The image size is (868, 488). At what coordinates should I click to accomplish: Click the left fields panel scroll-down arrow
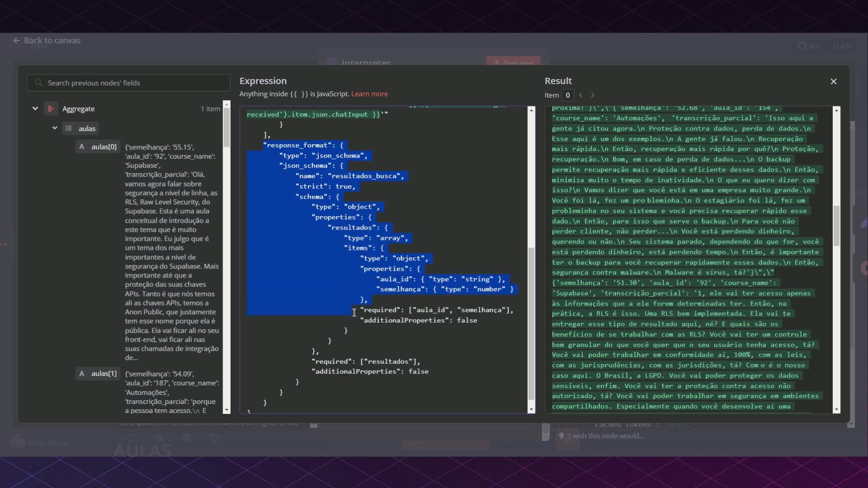tap(226, 409)
